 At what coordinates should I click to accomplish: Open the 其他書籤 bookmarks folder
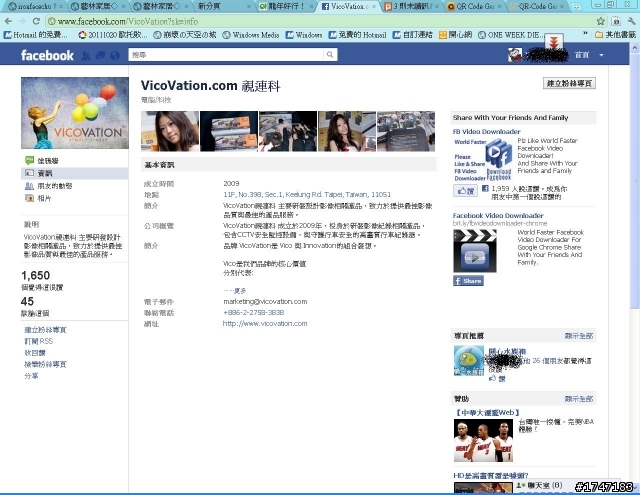pos(615,35)
